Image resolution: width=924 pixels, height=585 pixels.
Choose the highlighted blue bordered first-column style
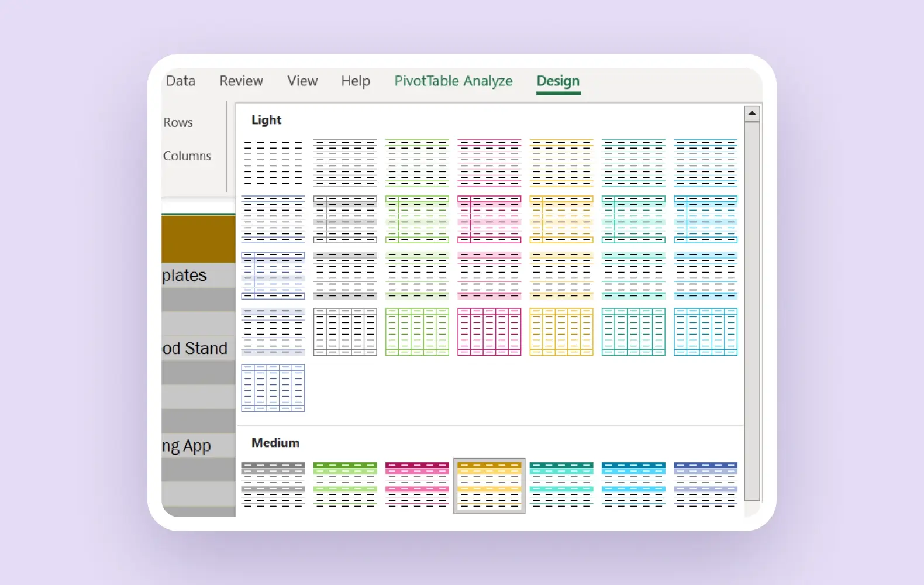pyautogui.click(x=273, y=276)
